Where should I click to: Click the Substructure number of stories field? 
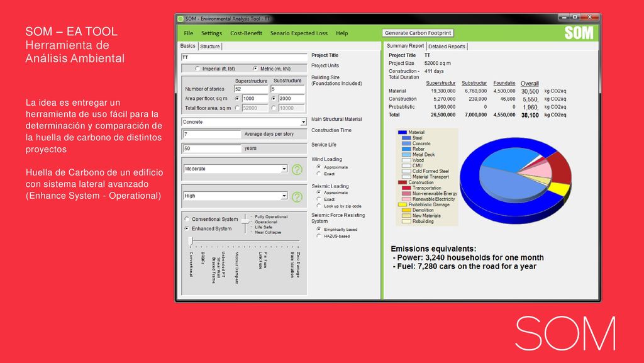(287, 89)
